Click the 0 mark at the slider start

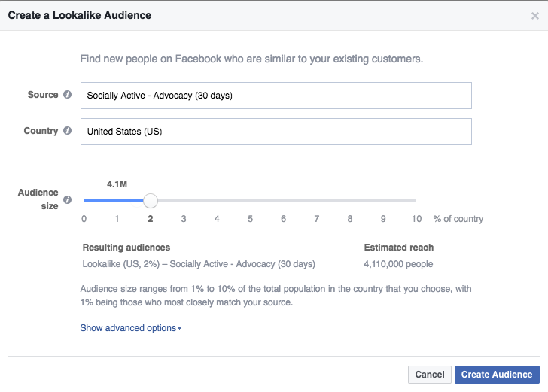tap(84, 219)
